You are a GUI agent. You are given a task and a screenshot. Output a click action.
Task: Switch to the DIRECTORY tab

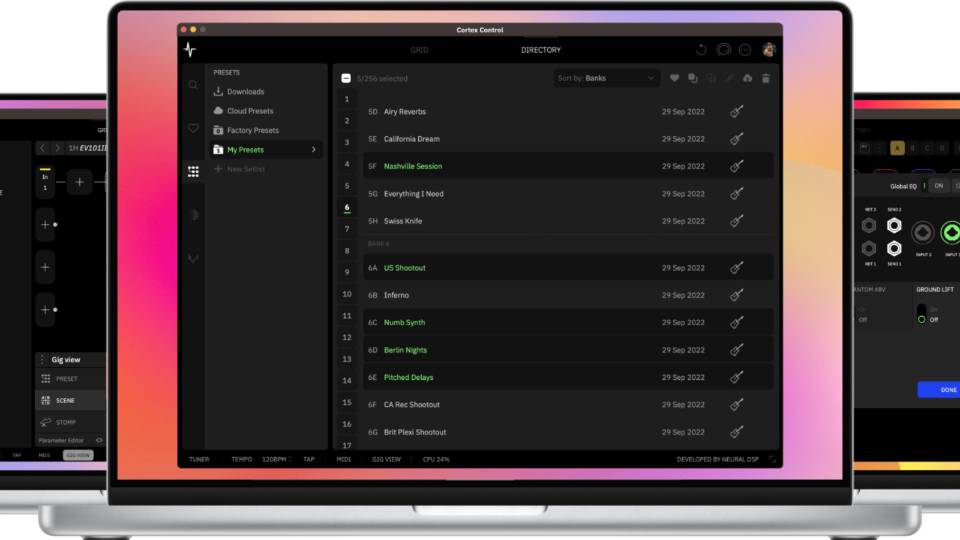click(x=540, y=50)
